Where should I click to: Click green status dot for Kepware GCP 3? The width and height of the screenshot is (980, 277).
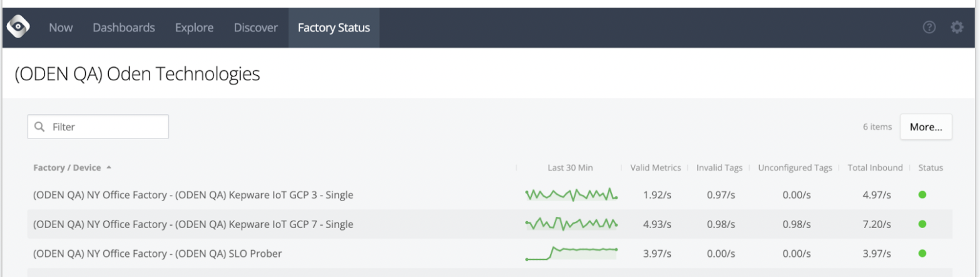point(922,195)
